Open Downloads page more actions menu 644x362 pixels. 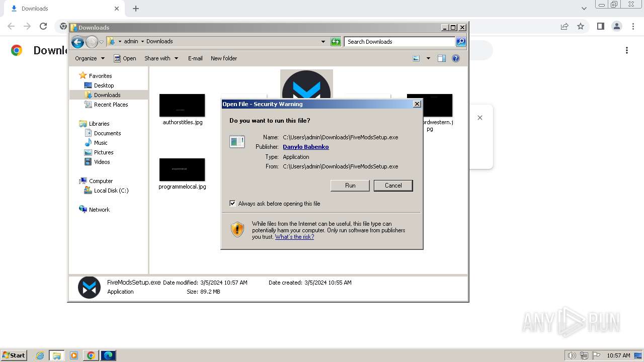(x=627, y=50)
